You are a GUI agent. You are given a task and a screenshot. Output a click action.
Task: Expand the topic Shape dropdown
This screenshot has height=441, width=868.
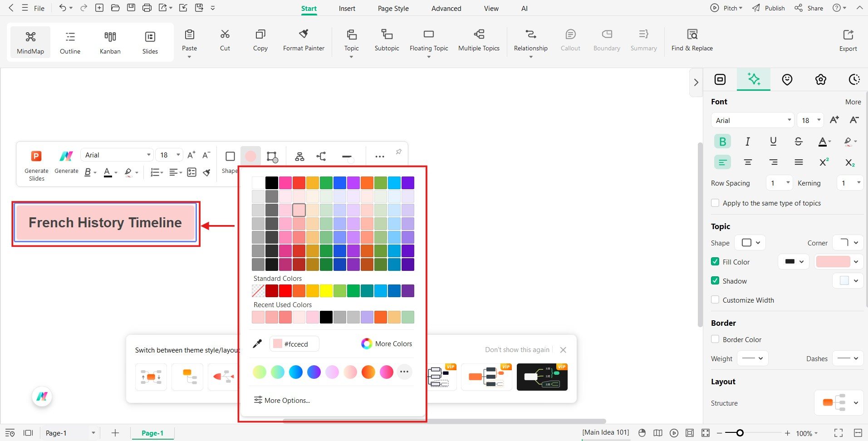[x=749, y=242]
